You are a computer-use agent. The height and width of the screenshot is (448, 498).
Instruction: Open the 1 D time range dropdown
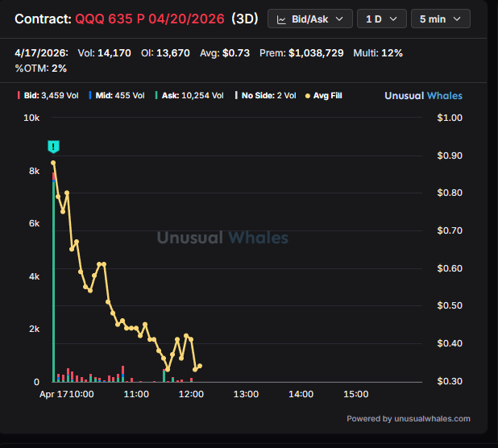[x=382, y=19]
